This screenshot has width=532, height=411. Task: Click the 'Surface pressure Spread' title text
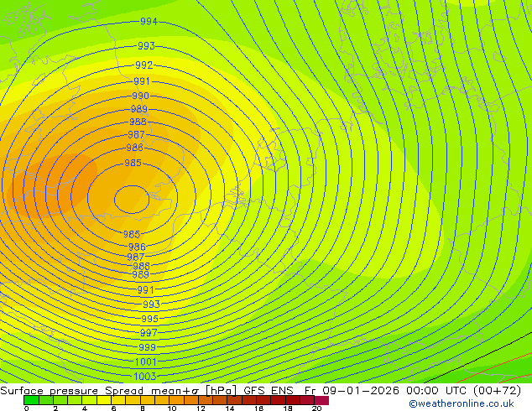72,391
